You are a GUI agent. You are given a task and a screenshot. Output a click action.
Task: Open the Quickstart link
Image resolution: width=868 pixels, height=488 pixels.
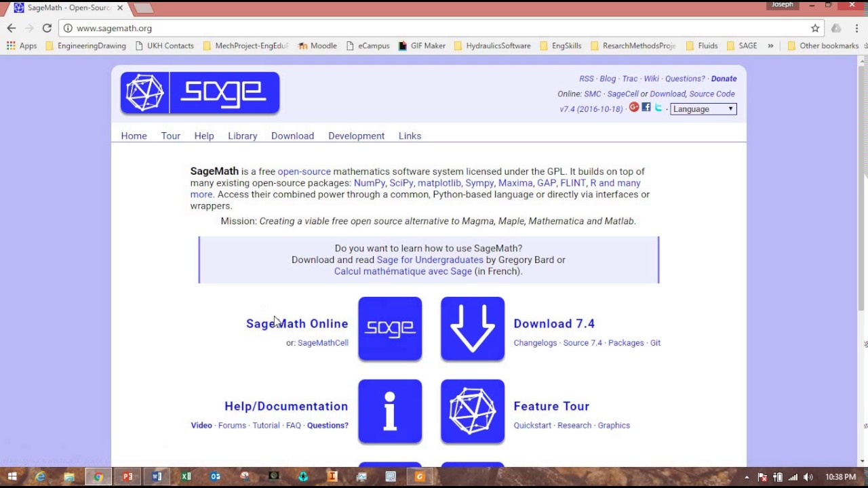532,426
